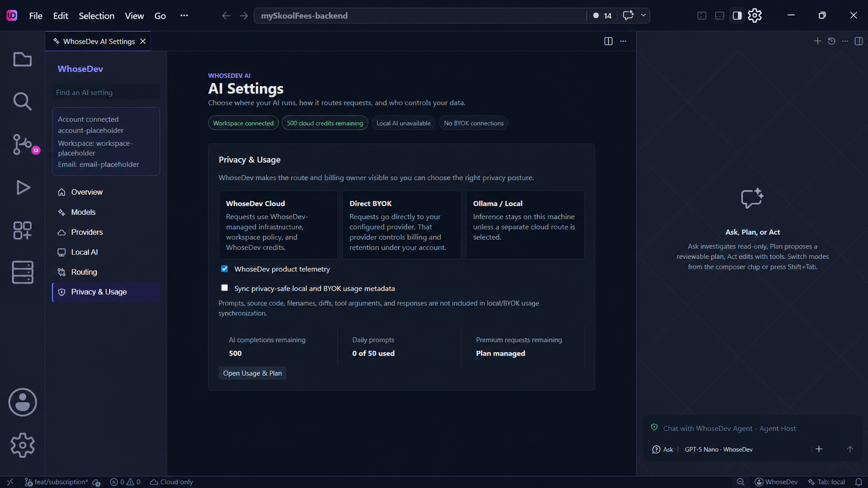Screen dimensions: 868x488
Task: Open the View menu
Action: point(134,16)
